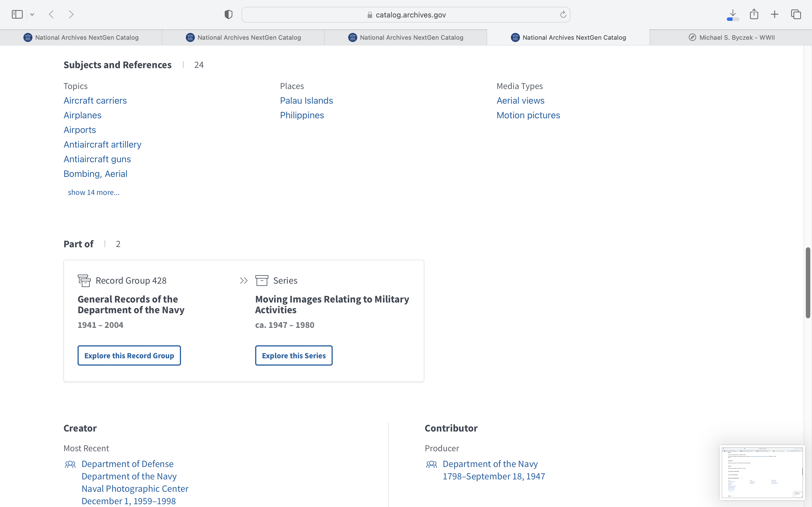This screenshot has width=812, height=507.
Task: Toggle the Safari sidebar icon
Action: pyautogui.click(x=17, y=14)
